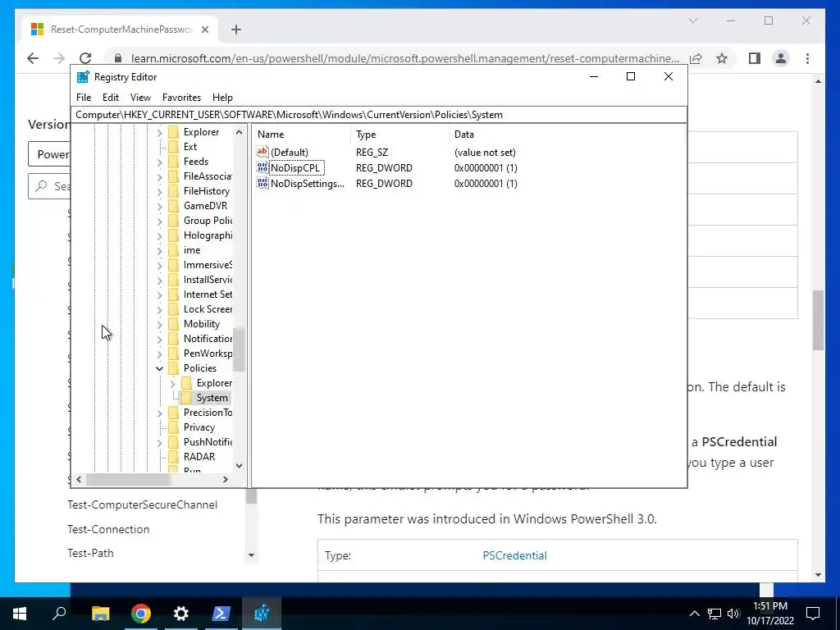Click the up arrow of the tree scrollbar
Screen dimensions: 840x630
click(x=239, y=132)
